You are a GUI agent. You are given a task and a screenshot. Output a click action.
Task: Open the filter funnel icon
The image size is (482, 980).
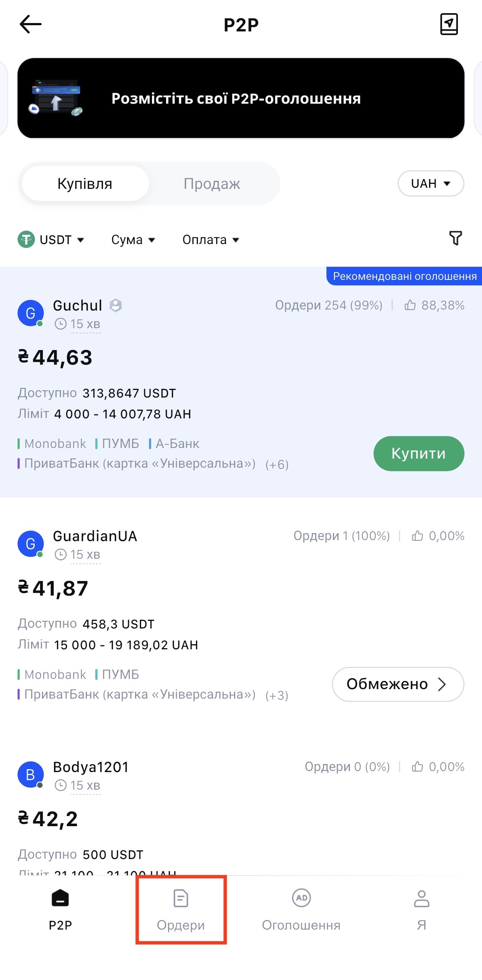coord(455,238)
